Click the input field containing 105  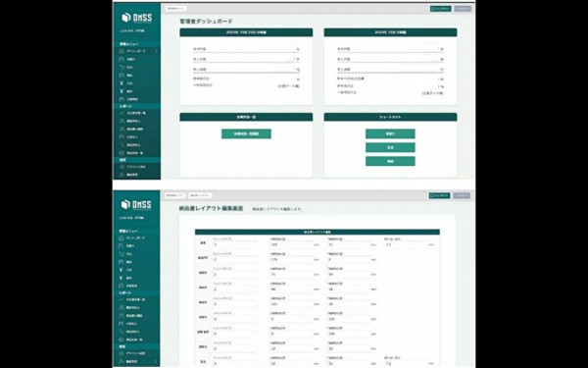coord(291,244)
